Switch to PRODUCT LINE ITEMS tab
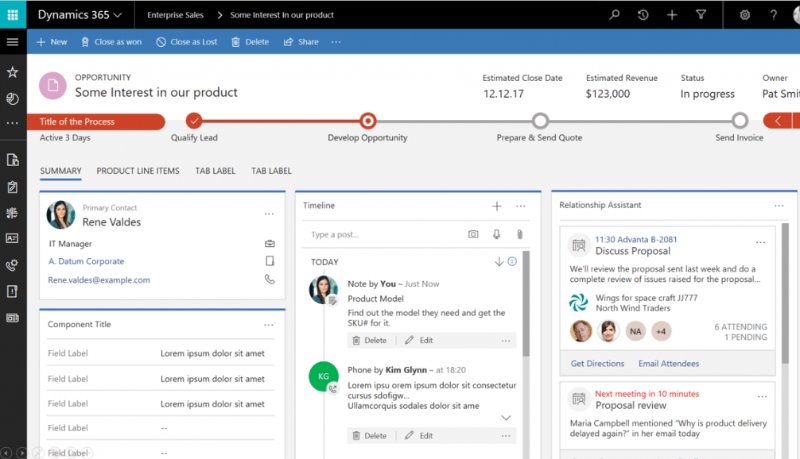The width and height of the screenshot is (800, 459). 138,171
